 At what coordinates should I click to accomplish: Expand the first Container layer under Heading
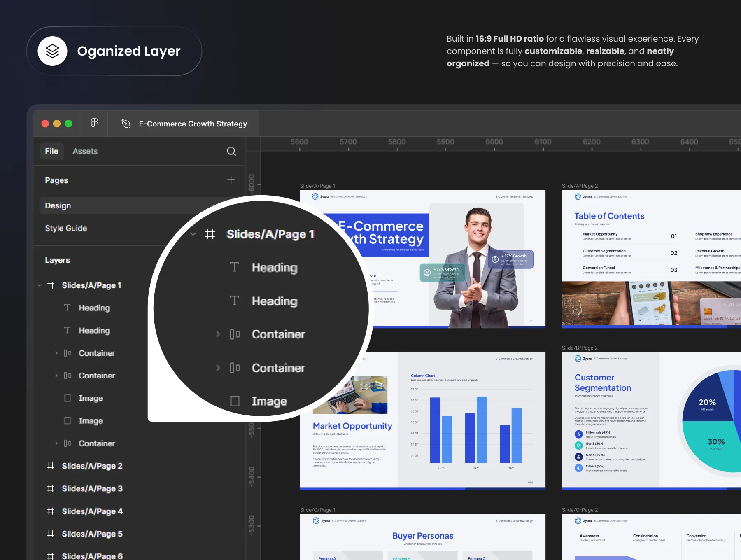point(56,353)
